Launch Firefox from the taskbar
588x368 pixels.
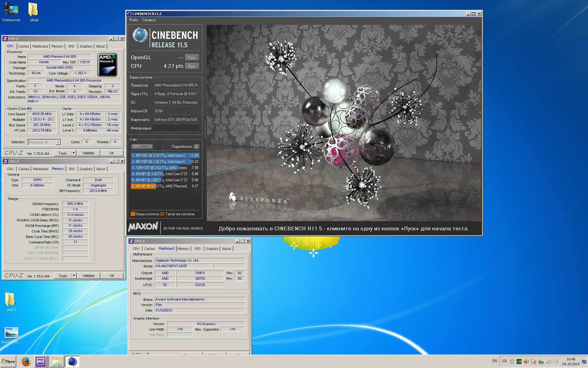click(x=26, y=362)
